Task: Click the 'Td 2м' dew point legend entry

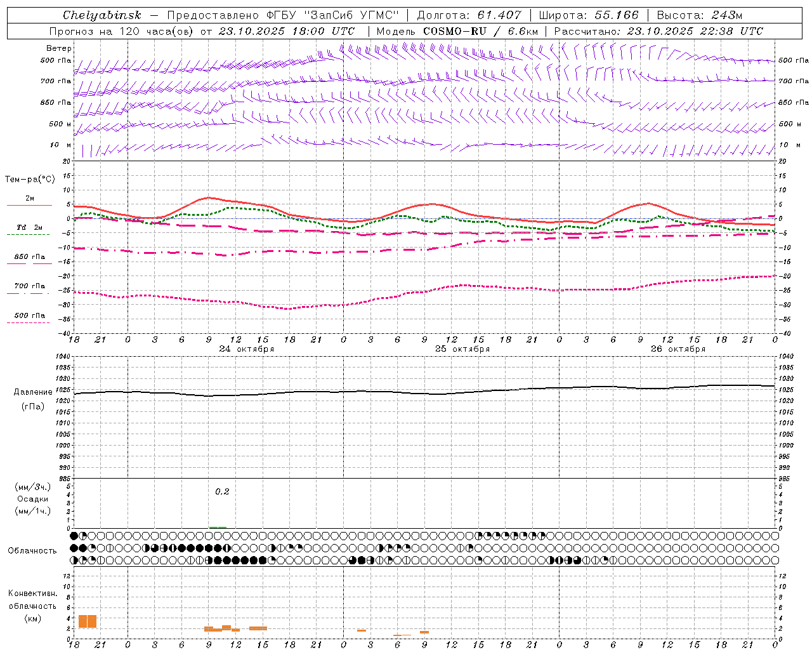Action: 29,227
